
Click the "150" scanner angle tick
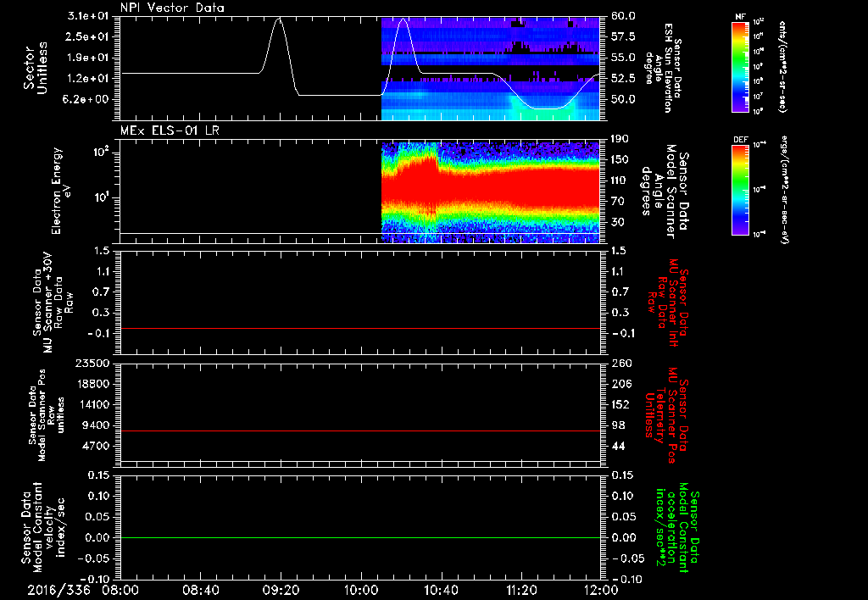[x=620, y=160]
